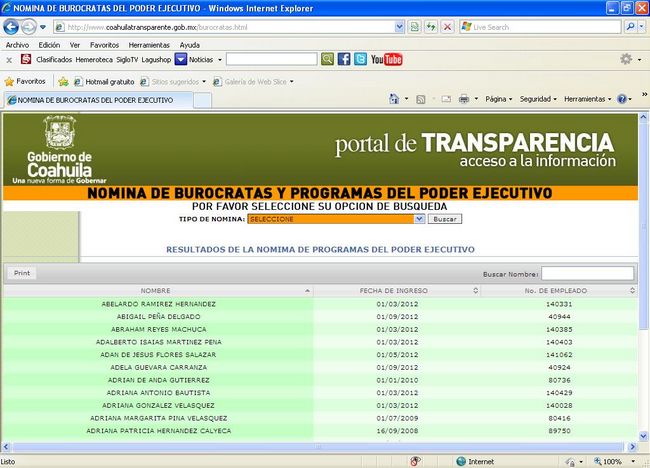Click the YouTube logo in toolbar

coord(386,60)
